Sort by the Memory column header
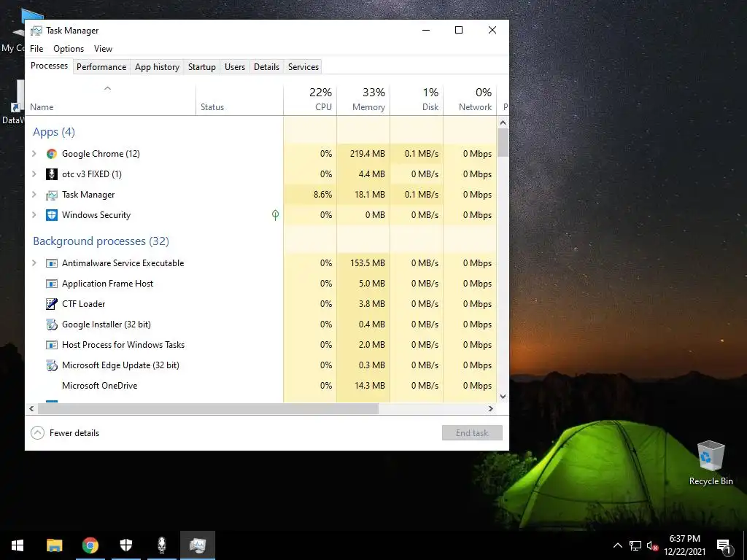 (x=363, y=100)
